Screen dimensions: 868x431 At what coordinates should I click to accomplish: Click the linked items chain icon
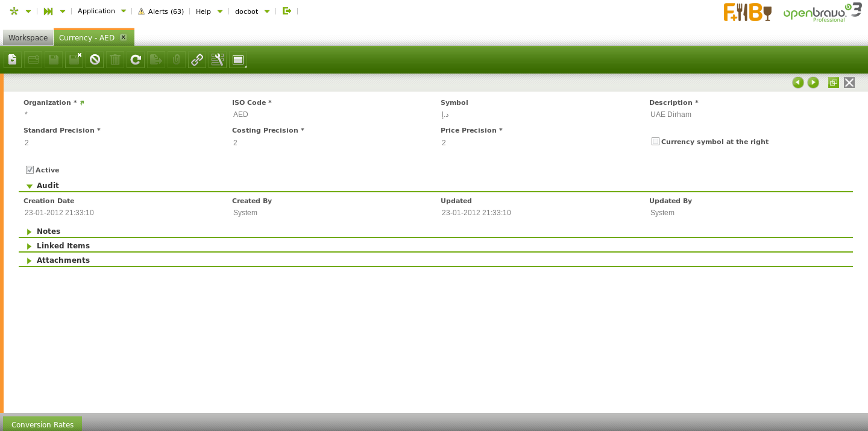(197, 60)
